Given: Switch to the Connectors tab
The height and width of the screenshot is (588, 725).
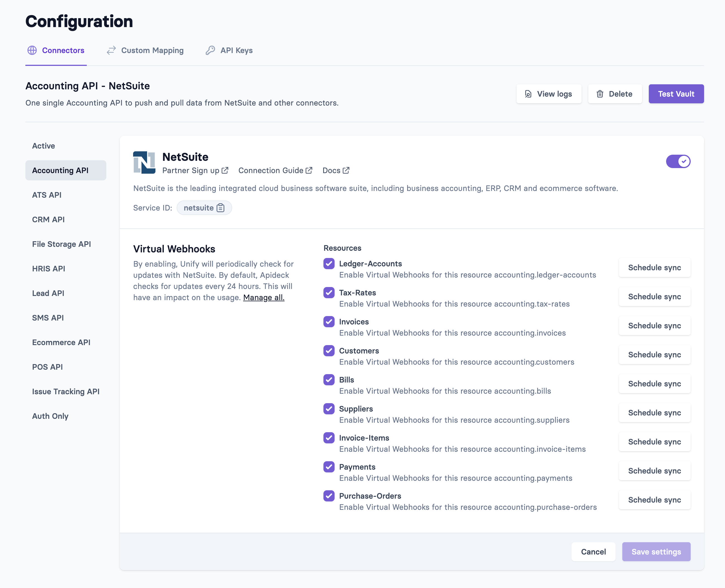Looking at the screenshot, I should tap(56, 51).
